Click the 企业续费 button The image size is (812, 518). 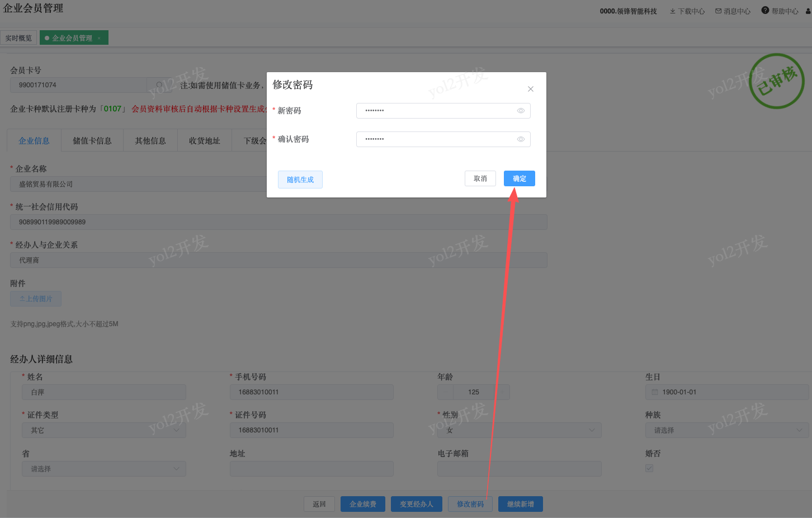363,504
